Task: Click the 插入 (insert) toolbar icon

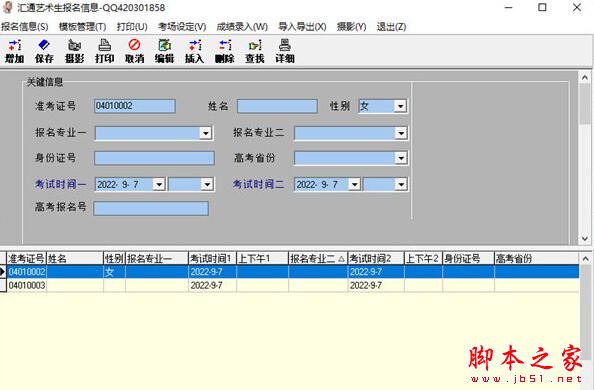Action: point(194,51)
